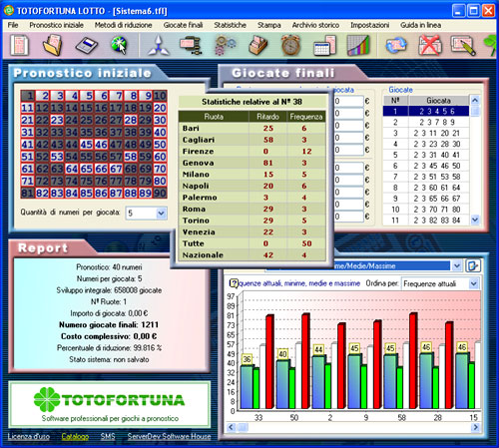The image size is (499, 448).
Task: Toggle number 1 in the forecast grid
Action: click(x=28, y=96)
